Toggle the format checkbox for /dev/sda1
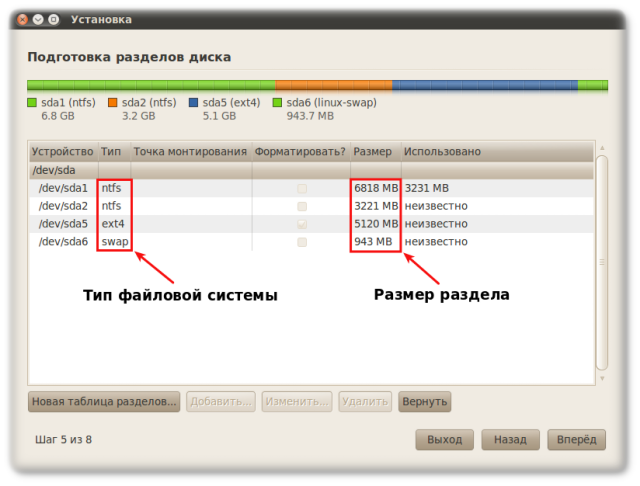The width and height of the screenshot is (640, 486). (301, 188)
